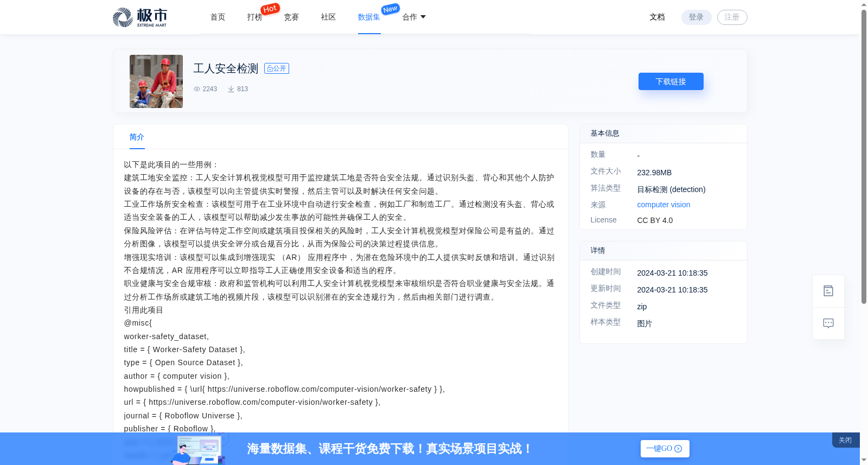
Task: Click the 一键GO banner button
Action: (x=665, y=449)
